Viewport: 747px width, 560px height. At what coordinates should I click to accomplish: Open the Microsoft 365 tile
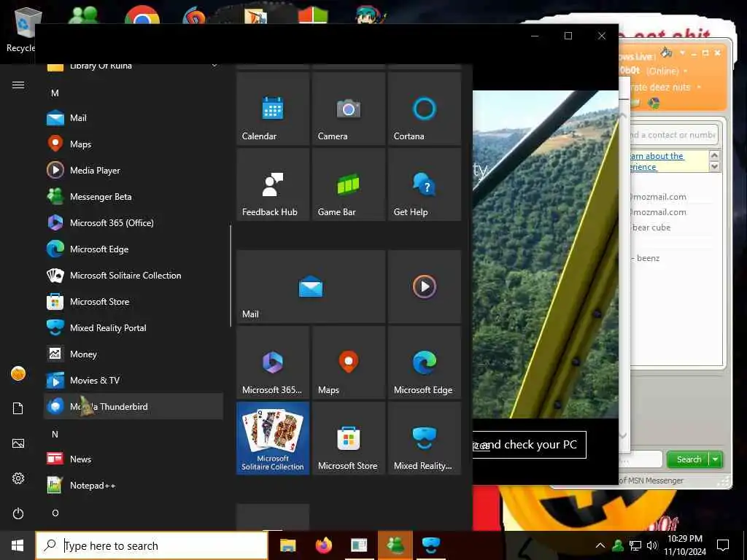point(273,362)
